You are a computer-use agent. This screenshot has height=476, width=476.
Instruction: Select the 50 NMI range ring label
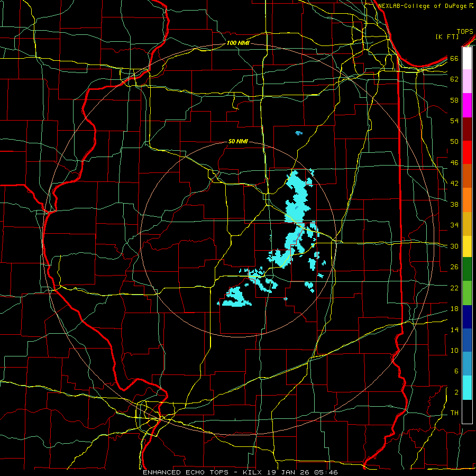[x=238, y=141]
